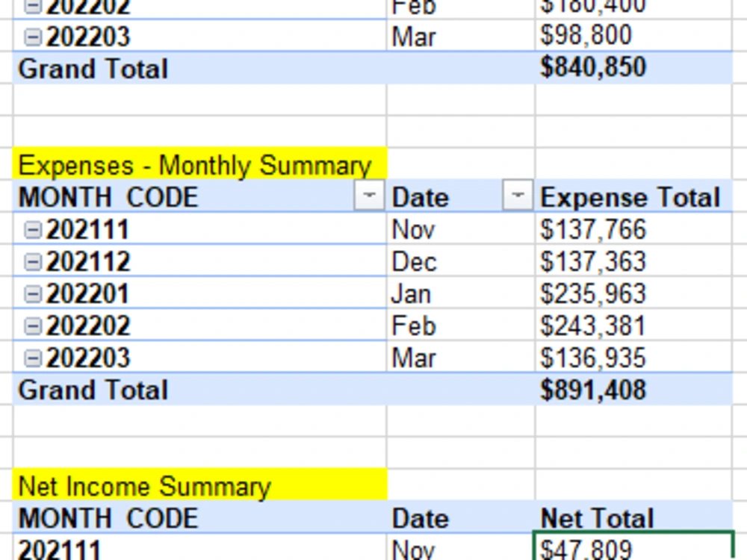This screenshot has height=560, width=747.
Task: Collapse the 202203 expense row
Action: point(32,358)
